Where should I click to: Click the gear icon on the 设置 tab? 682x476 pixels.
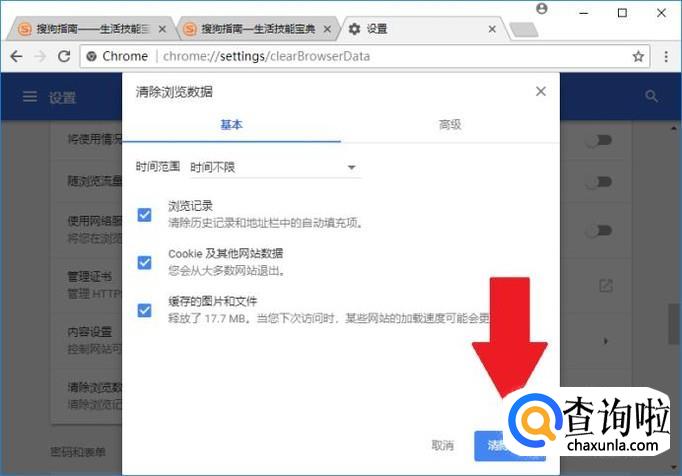point(354,29)
